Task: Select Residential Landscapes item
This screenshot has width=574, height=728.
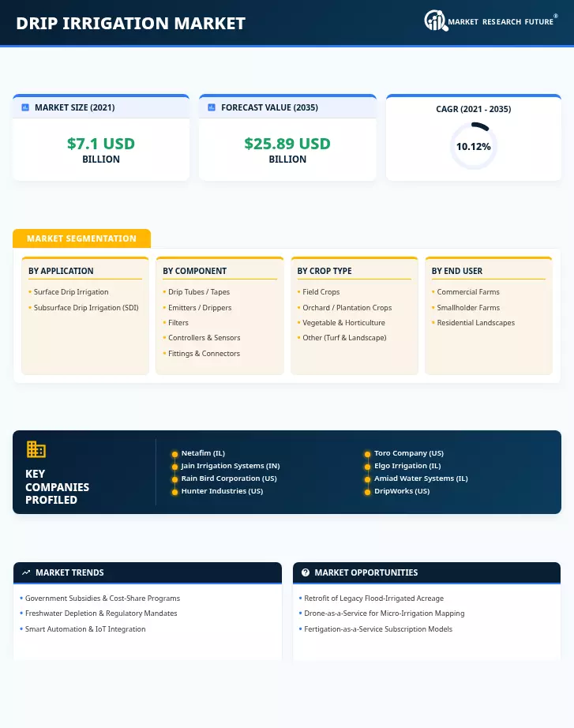Action: [x=475, y=323]
